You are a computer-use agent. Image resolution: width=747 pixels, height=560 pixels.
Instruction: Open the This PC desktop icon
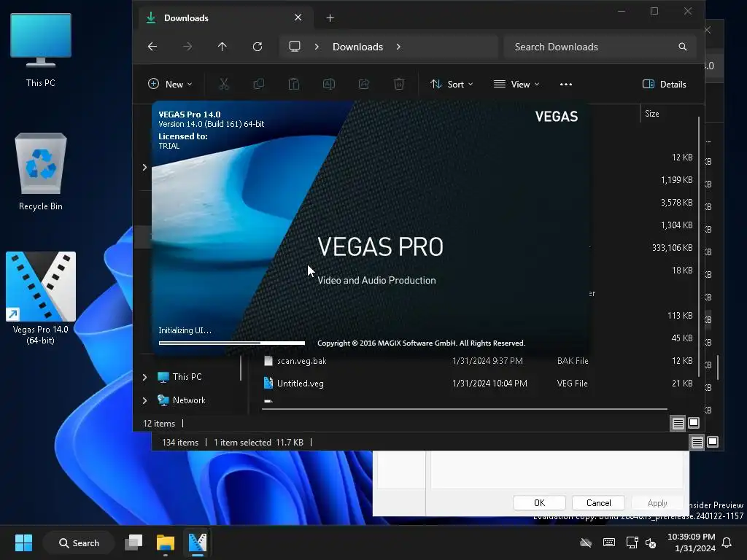pos(41,50)
